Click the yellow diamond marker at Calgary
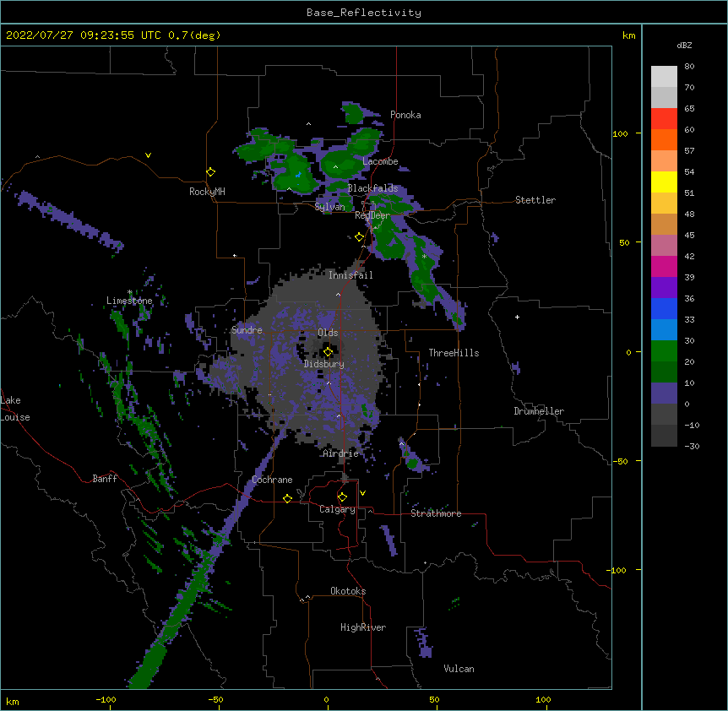Viewport: 728px width, 711px height. (342, 497)
